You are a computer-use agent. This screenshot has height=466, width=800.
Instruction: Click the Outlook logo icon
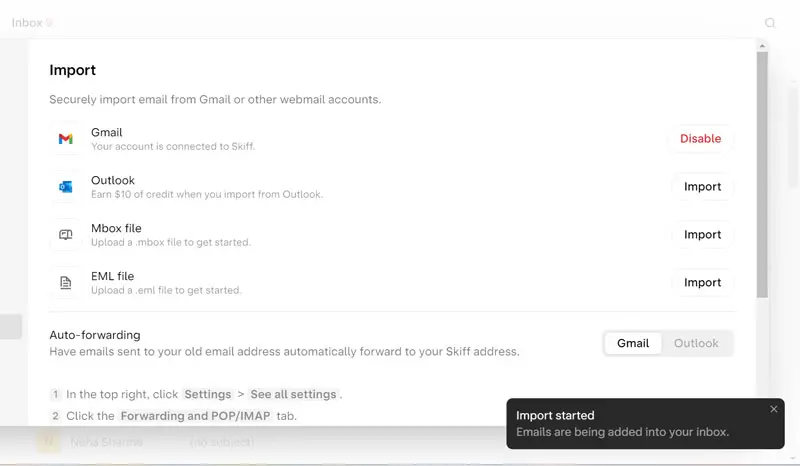point(66,187)
